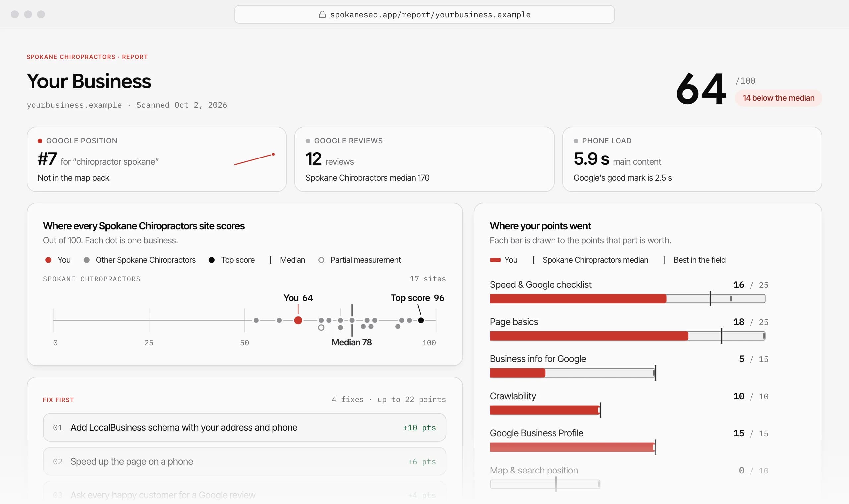Click the red You legend dot
849x504 pixels.
pos(48,260)
